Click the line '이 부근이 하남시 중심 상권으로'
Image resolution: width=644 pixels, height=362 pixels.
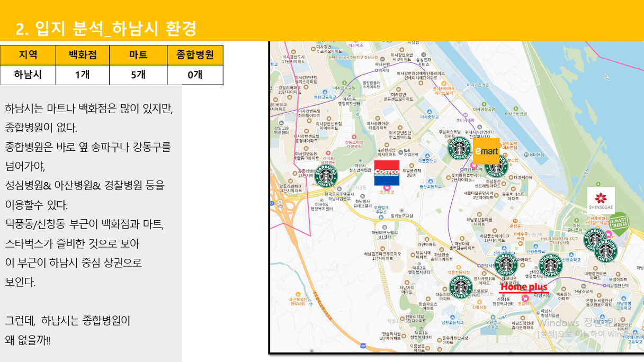[74, 263]
